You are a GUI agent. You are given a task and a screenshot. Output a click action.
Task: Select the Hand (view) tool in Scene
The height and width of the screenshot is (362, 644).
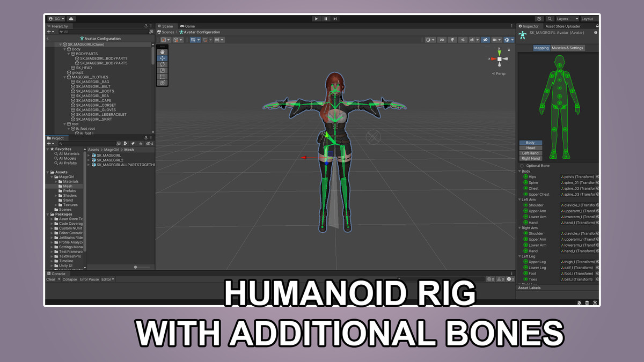[x=163, y=53]
